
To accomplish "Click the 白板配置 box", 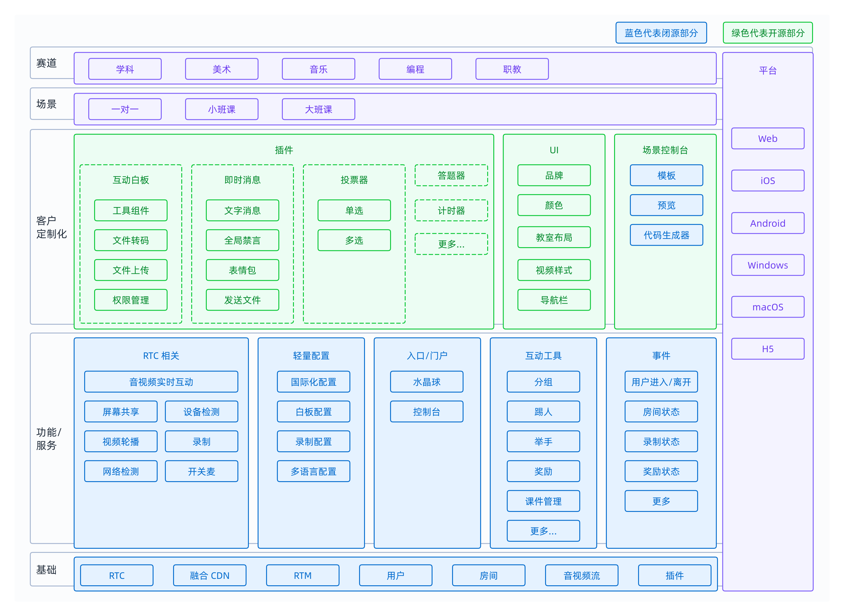I will [x=314, y=412].
